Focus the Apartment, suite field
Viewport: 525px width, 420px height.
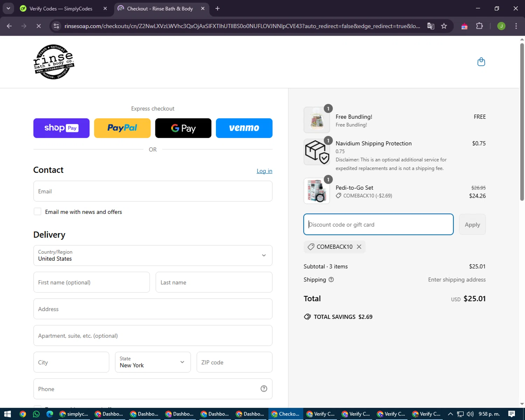click(153, 335)
